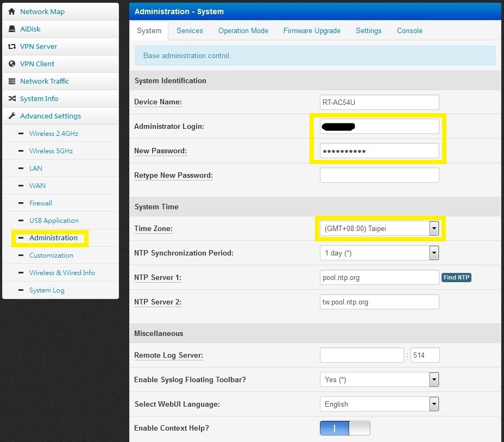Open WAN settings
The width and height of the screenshot is (504, 442).
37,185
